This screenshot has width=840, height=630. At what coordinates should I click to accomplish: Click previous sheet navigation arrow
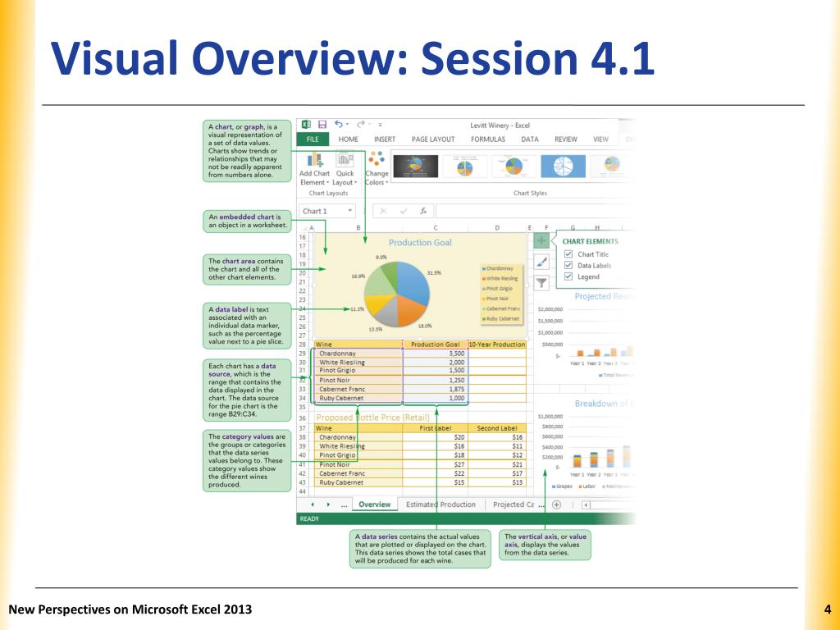click(x=313, y=504)
